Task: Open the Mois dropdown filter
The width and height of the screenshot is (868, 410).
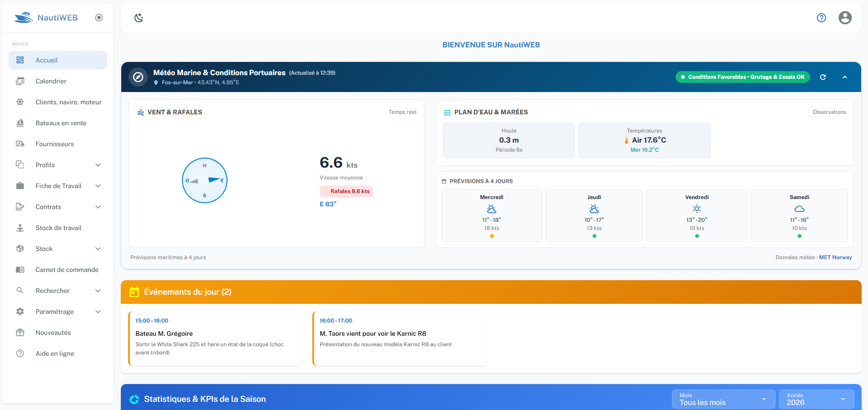Action: (x=723, y=399)
